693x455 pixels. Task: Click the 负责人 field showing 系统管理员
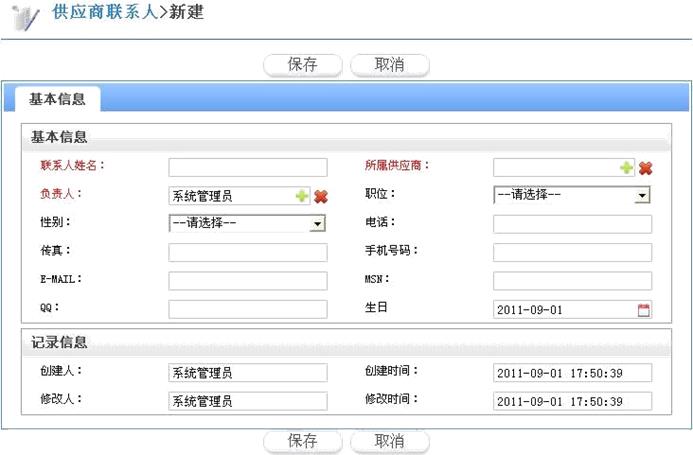tap(239, 196)
